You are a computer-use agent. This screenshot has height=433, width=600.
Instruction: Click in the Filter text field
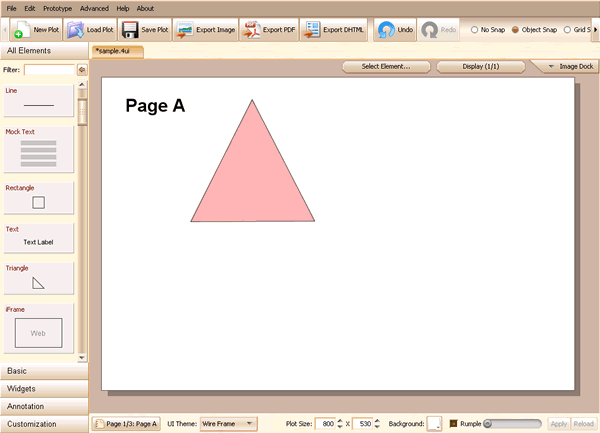coord(49,70)
